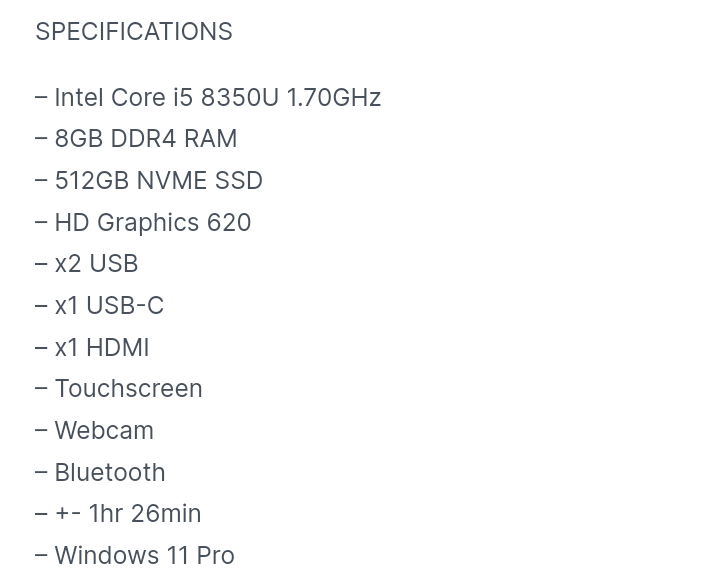Click the Touchscreen spec line

tap(128, 388)
